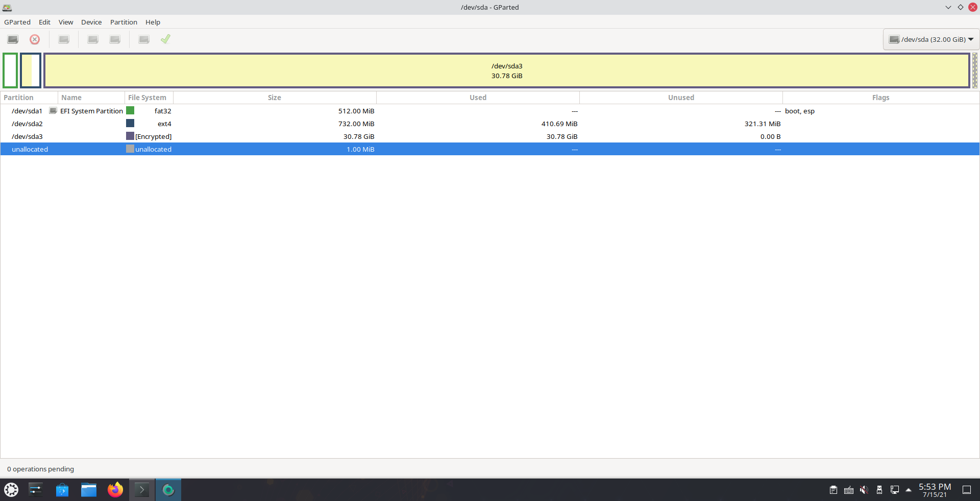Open the Edit menu
The image size is (980, 501).
pos(44,22)
